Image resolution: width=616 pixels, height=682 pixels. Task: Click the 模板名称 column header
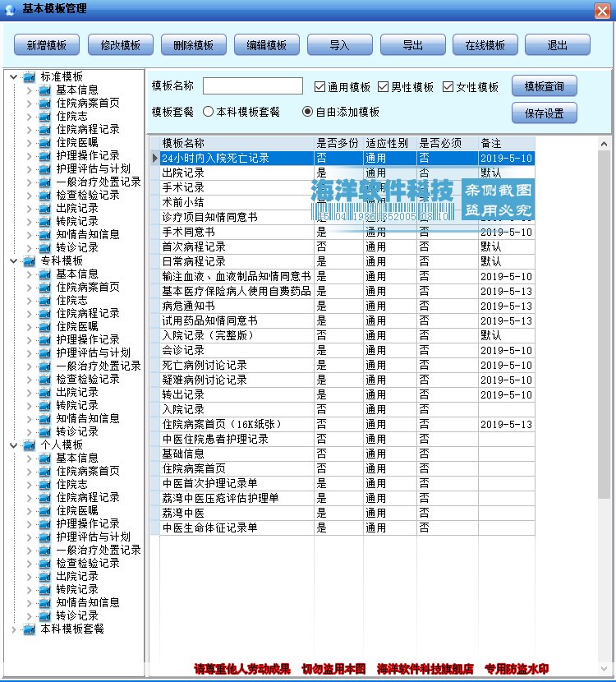(x=237, y=143)
